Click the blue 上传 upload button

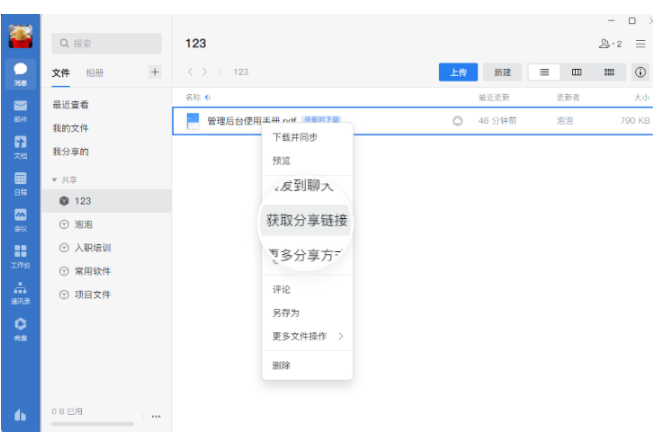click(458, 72)
